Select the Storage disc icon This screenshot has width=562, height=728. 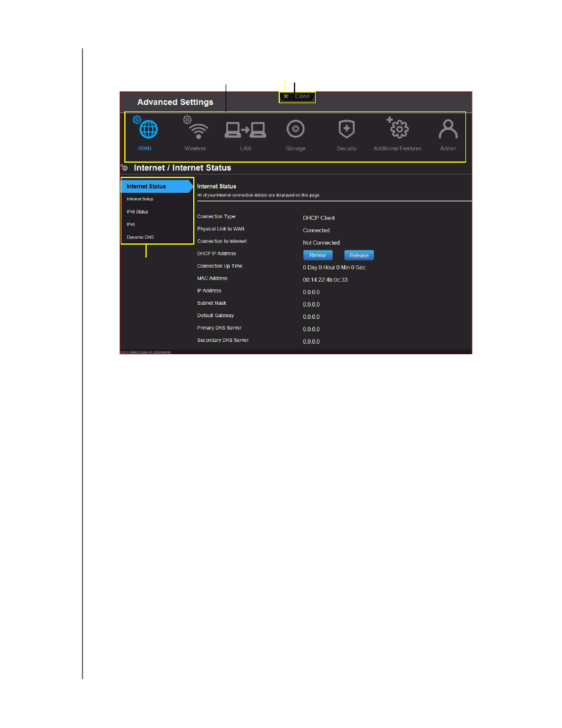[x=295, y=129]
